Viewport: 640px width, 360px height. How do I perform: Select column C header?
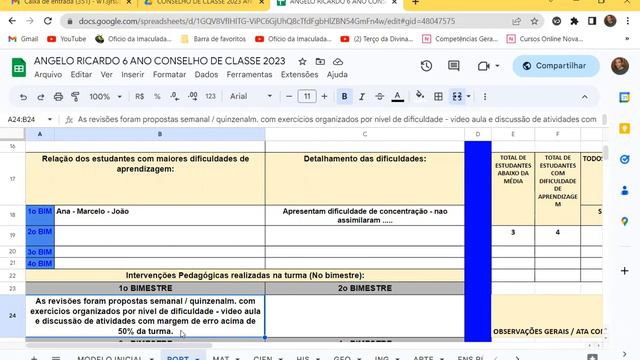click(x=364, y=134)
